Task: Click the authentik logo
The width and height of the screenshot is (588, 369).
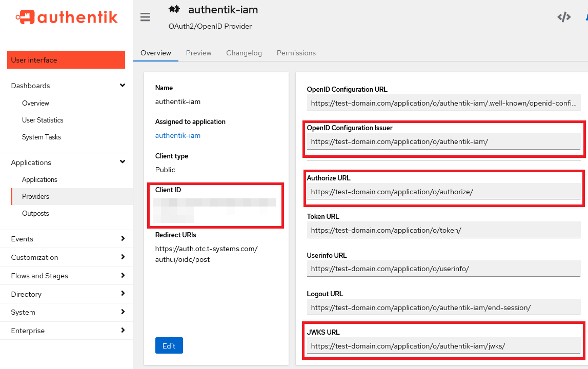Action: pos(67,17)
